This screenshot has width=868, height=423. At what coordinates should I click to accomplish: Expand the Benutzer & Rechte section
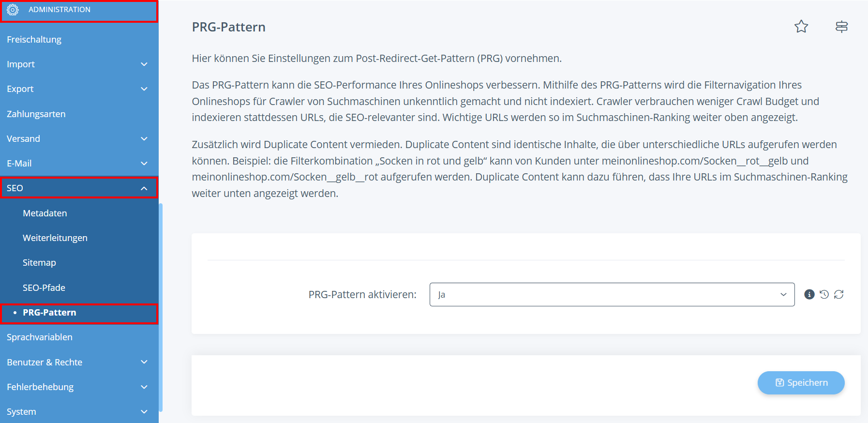[144, 362]
